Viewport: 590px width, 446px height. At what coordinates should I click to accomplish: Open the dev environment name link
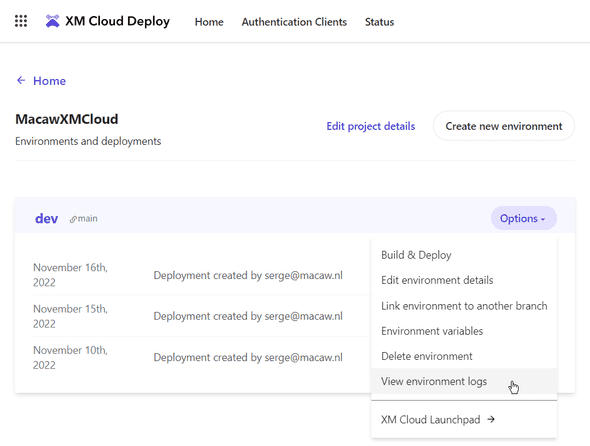tap(46, 219)
